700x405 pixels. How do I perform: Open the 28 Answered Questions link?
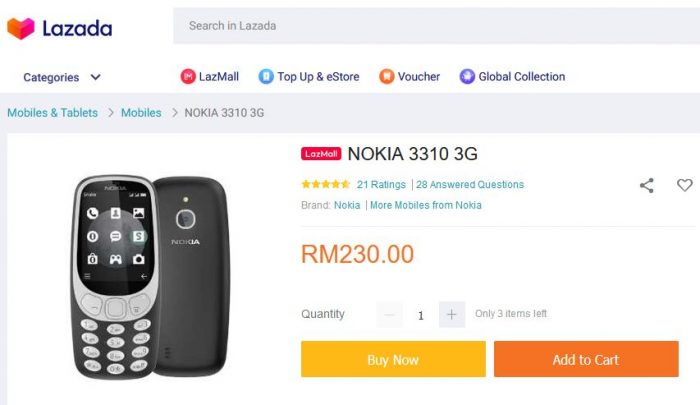click(470, 185)
